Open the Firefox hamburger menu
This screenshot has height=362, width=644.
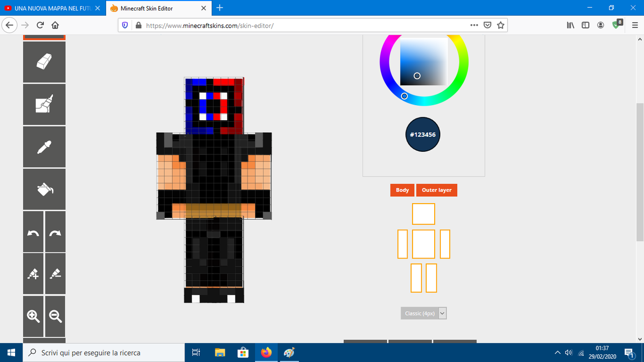coord(635,25)
